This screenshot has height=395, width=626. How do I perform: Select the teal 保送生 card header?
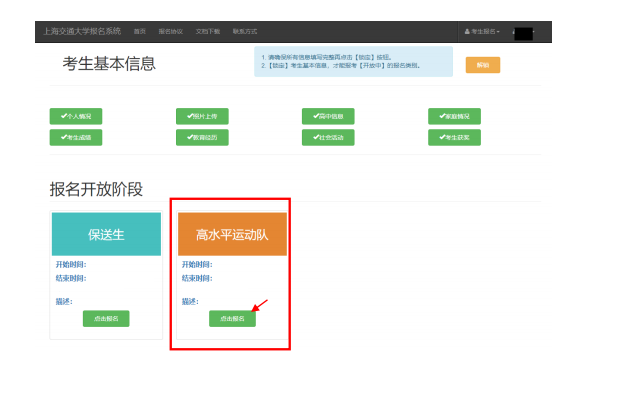pyautogui.click(x=106, y=234)
